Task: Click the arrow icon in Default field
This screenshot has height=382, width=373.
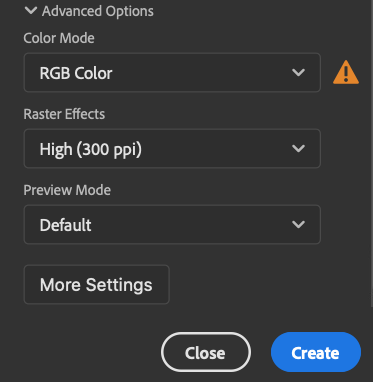Action: (x=298, y=224)
